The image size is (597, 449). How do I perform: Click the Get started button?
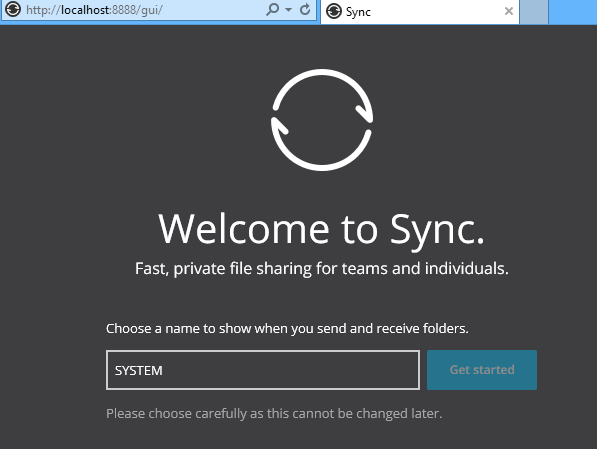pos(482,370)
